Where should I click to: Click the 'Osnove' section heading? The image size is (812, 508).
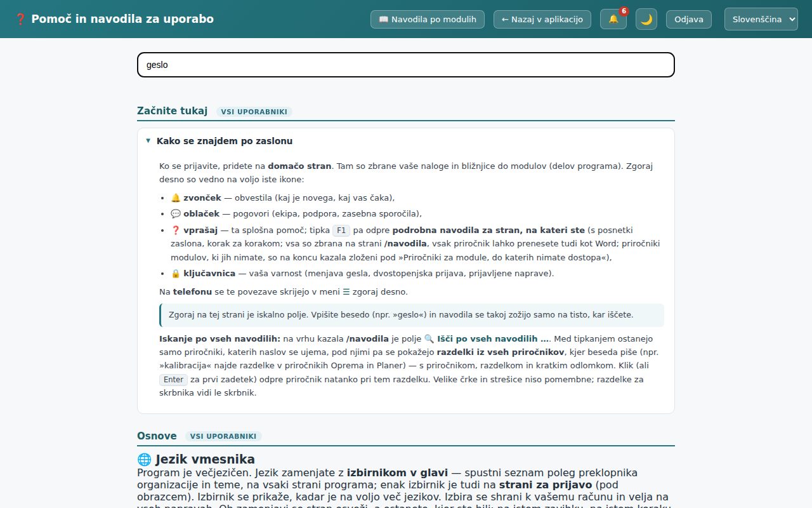(x=157, y=436)
